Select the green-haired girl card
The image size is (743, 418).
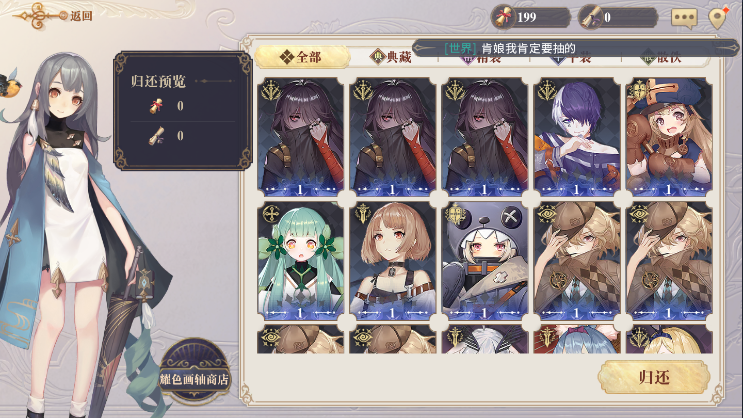(x=300, y=260)
